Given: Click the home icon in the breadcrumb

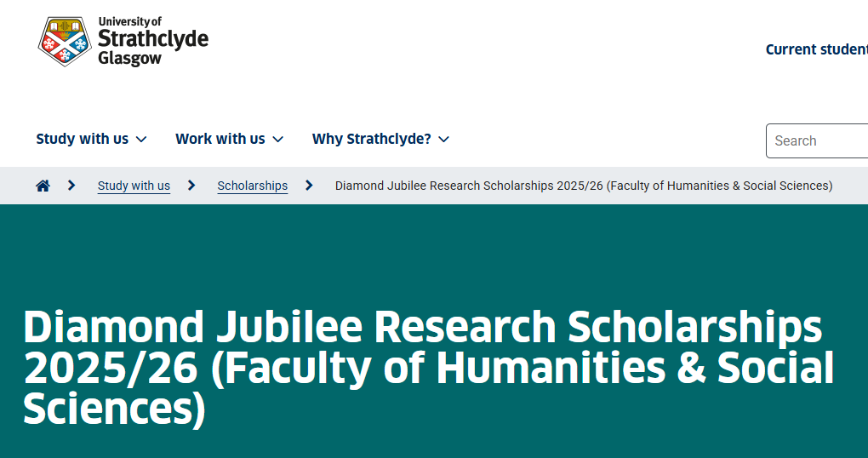Looking at the screenshot, I should (43, 186).
